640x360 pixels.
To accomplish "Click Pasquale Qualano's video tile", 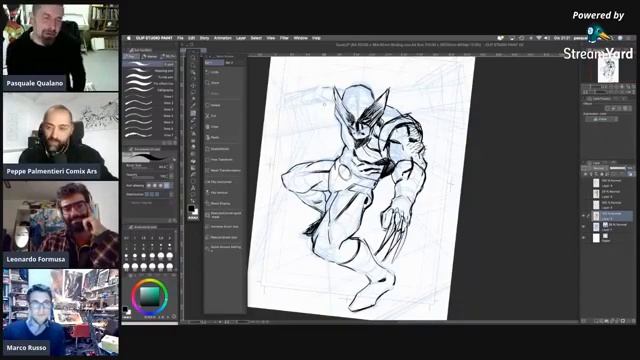I will coord(61,47).
